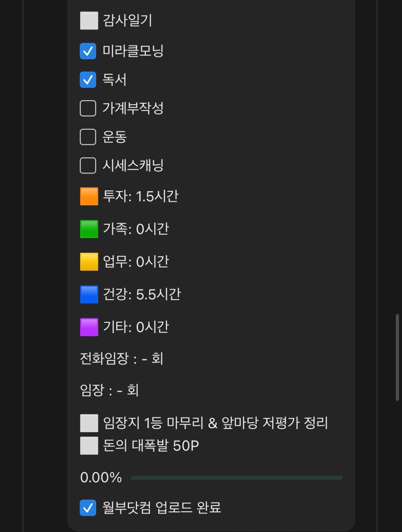Image resolution: width=402 pixels, height=532 pixels.
Task: Select the purple square beside 기타
Action: pos(89,327)
